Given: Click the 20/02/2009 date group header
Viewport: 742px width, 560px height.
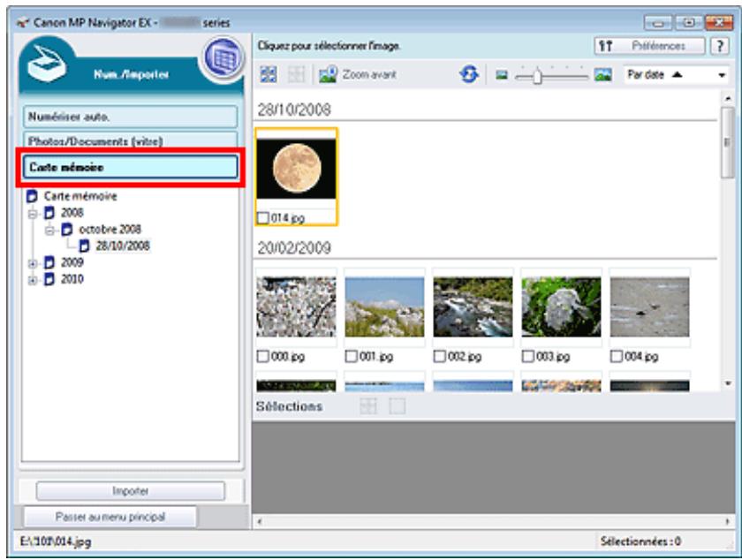Looking at the screenshot, I should pyautogui.click(x=294, y=247).
